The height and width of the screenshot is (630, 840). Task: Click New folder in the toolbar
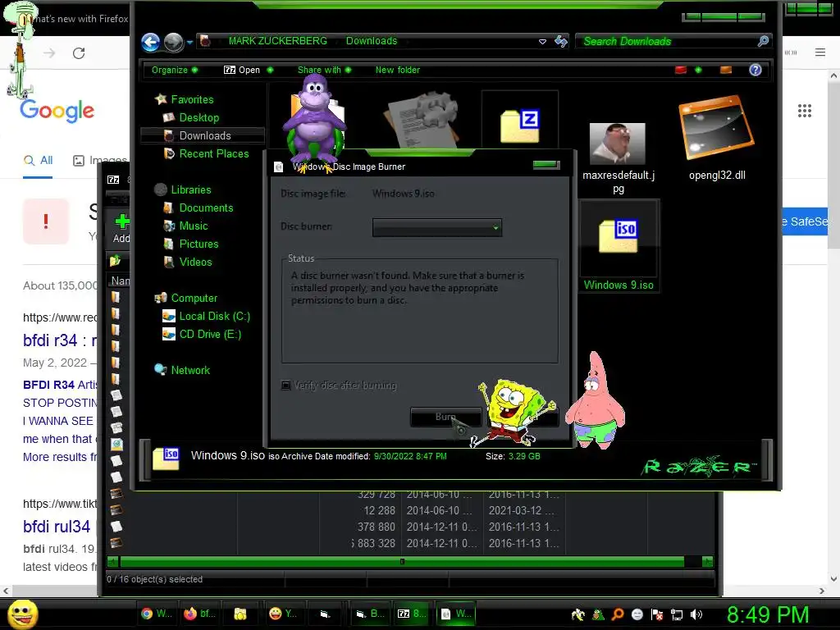click(398, 70)
